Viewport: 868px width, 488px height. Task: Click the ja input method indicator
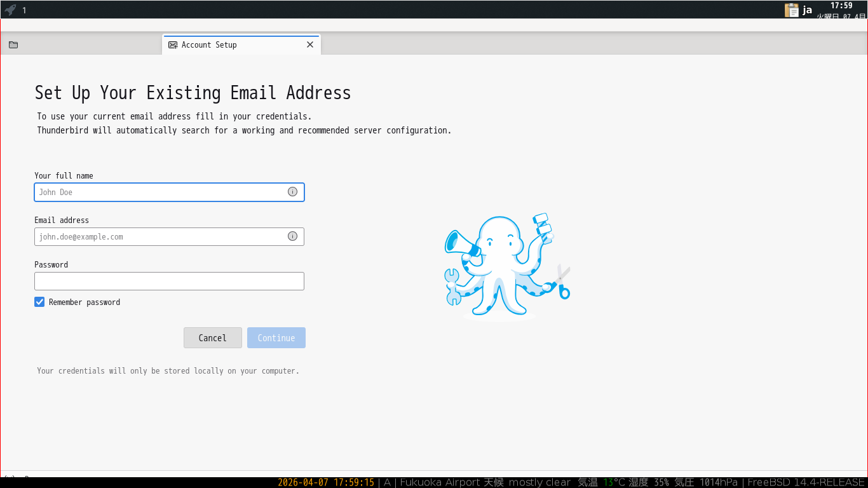tap(807, 10)
